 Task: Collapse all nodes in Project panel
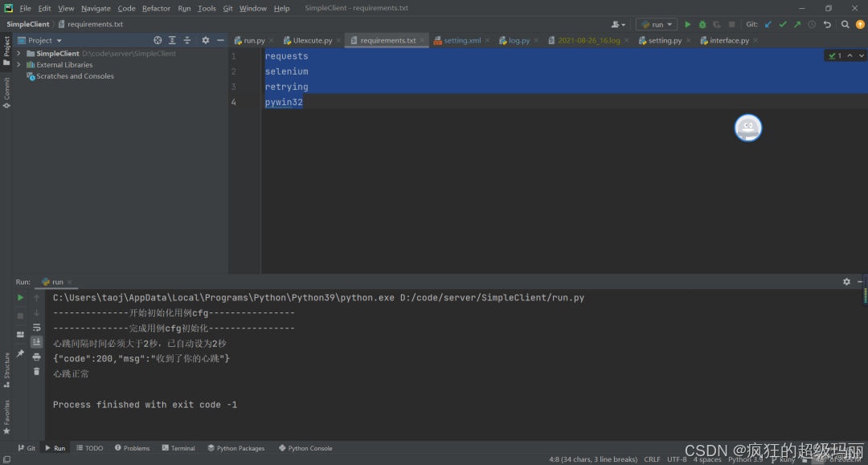pos(187,40)
